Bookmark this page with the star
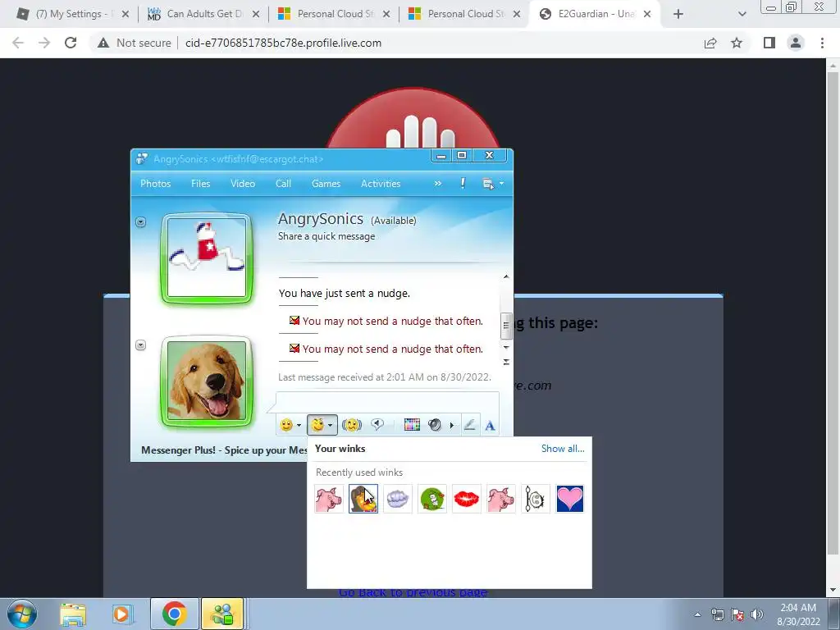The height and width of the screenshot is (630, 840). click(737, 43)
